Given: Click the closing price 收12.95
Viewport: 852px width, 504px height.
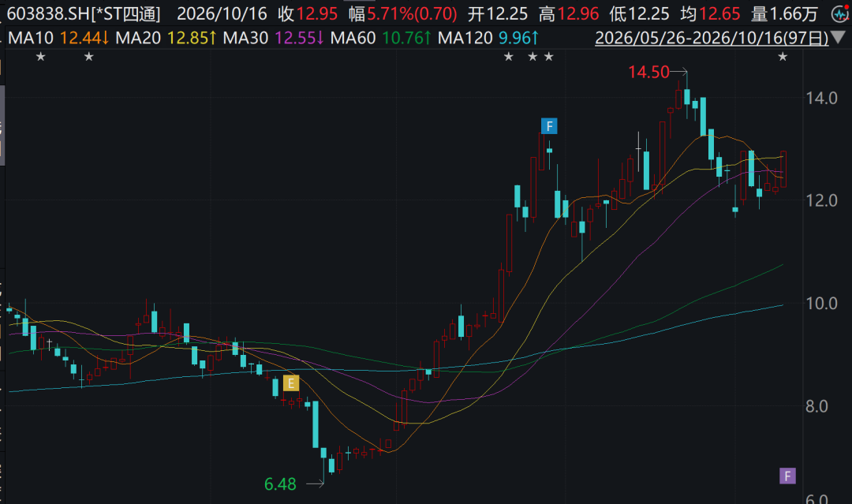Looking at the screenshot, I should click(x=308, y=14).
